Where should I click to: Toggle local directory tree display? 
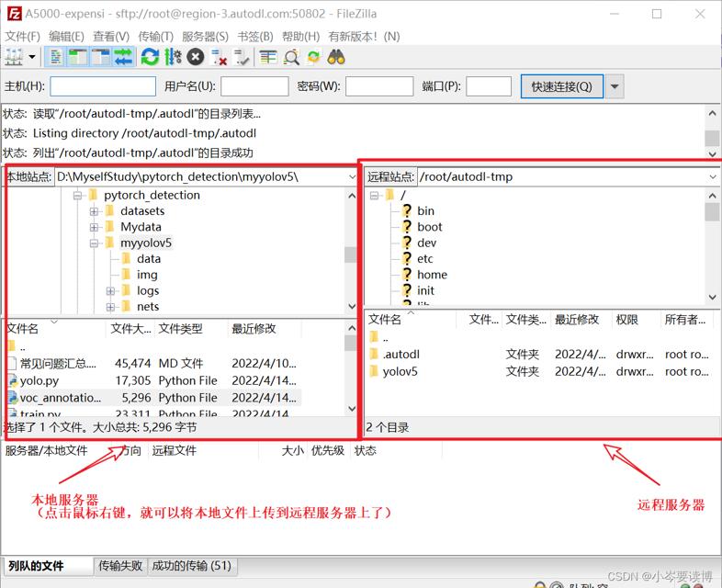78,58
